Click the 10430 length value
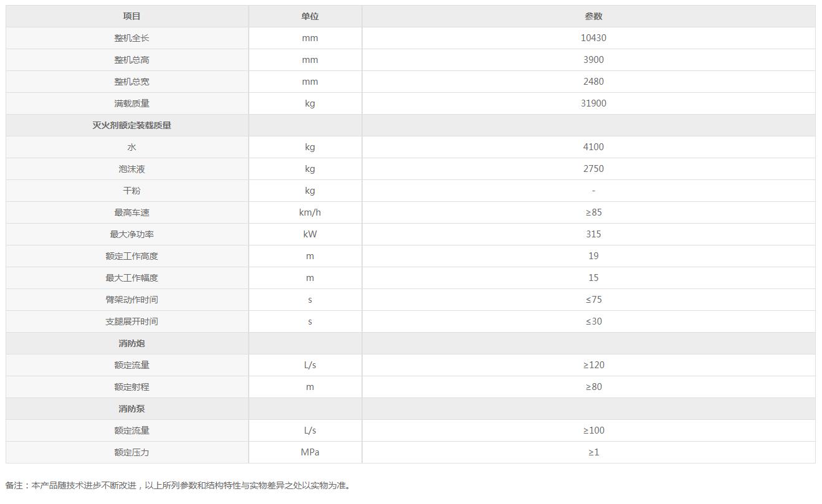The width and height of the screenshot is (822, 504). [x=593, y=38]
